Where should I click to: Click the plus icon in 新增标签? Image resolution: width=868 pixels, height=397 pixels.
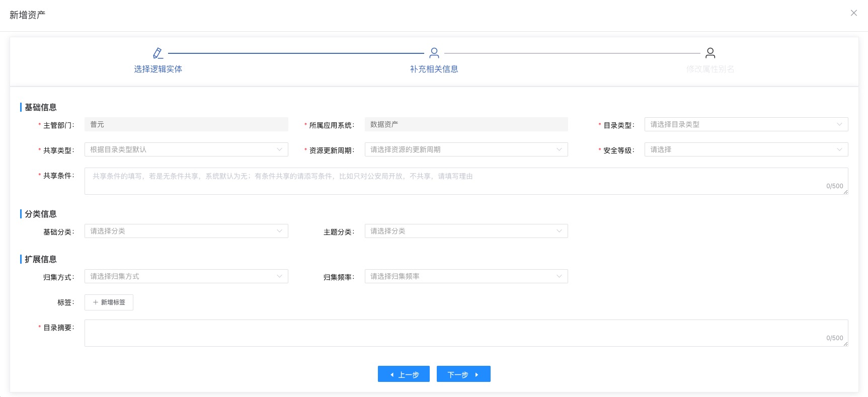(x=96, y=302)
